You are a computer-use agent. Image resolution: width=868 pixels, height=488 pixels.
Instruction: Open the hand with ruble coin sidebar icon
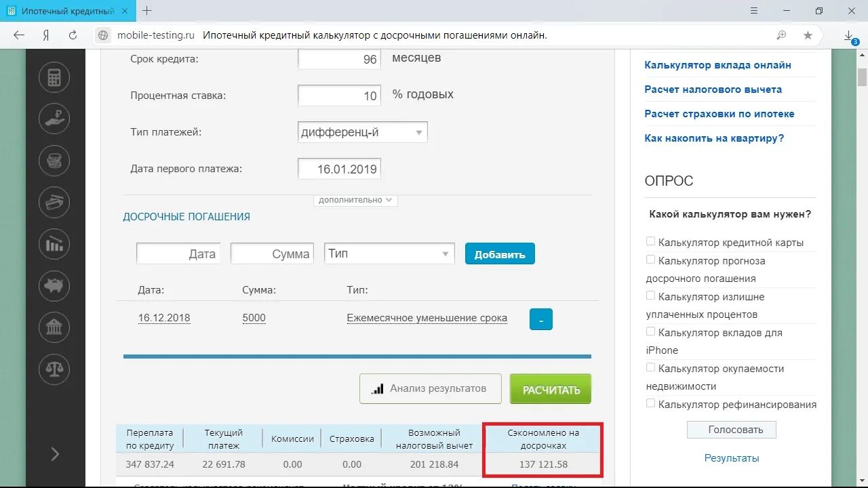(x=54, y=119)
